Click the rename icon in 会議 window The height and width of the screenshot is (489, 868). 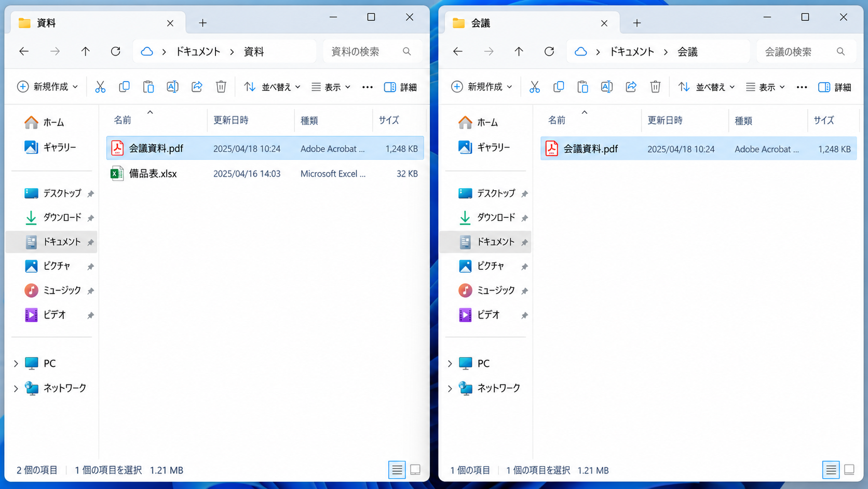point(606,87)
